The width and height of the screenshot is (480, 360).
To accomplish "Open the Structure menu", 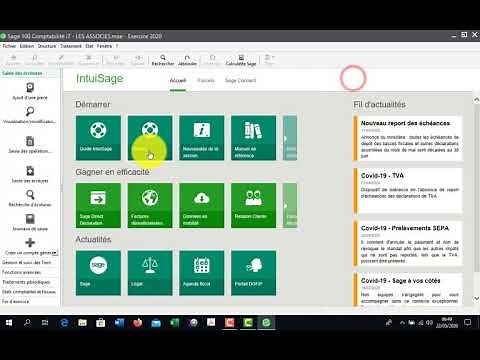I will pos(47,46).
